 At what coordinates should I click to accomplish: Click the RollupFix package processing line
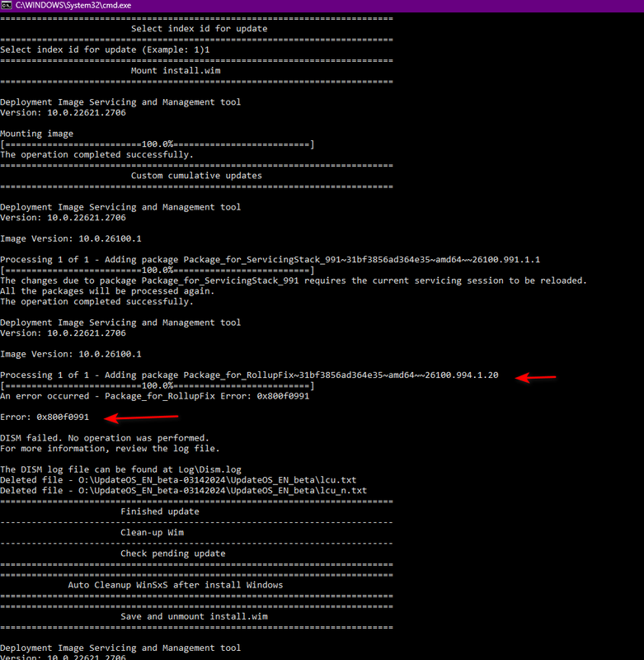point(249,375)
